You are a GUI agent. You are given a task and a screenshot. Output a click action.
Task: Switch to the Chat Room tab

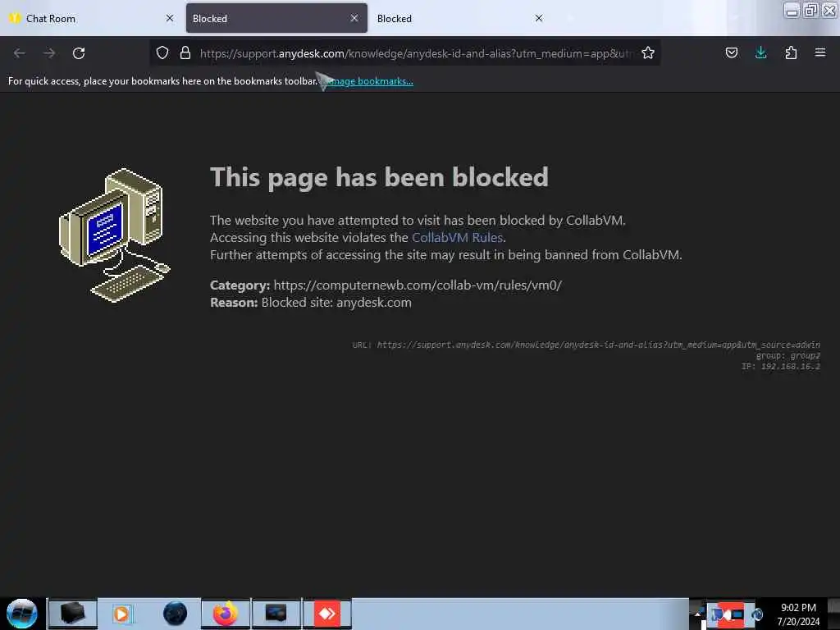pos(92,18)
